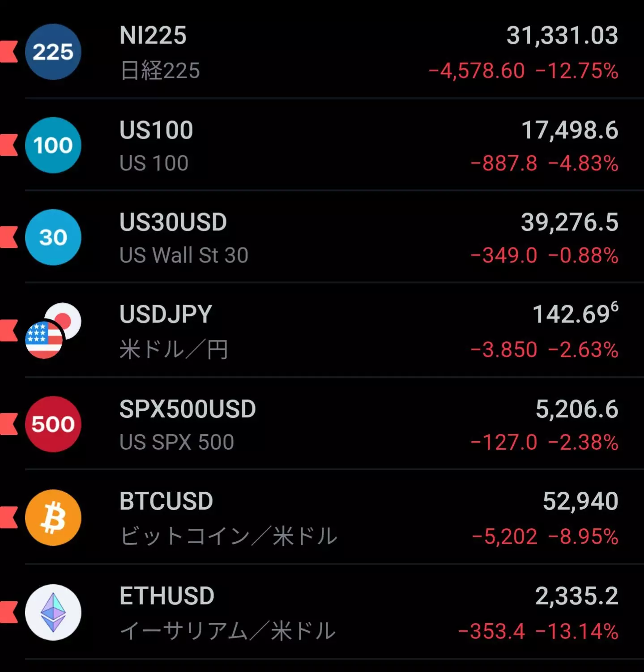Tap the blue 30 Wall St icon
Screen dimensions: 644x672
point(53,237)
